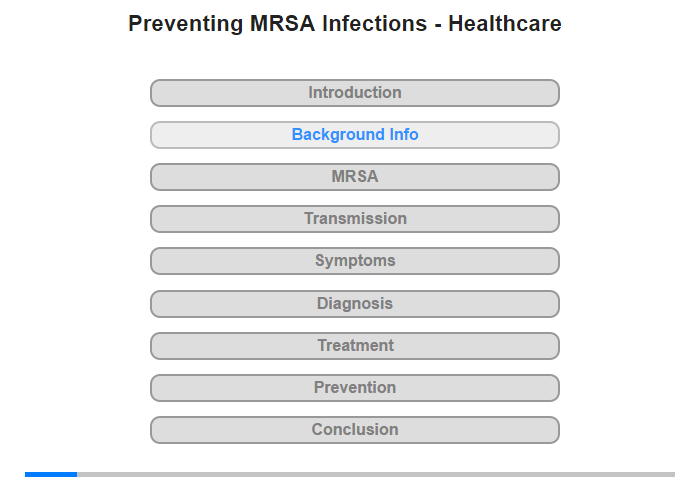Image resolution: width=700 pixels, height=480 pixels.
Task: Choose Treatment from the topic list
Action: [x=354, y=346]
